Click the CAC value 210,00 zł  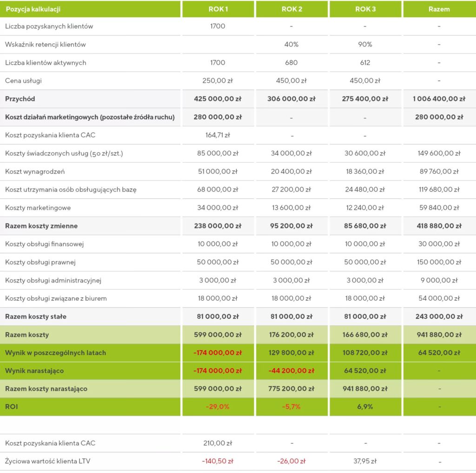click(218, 443)
